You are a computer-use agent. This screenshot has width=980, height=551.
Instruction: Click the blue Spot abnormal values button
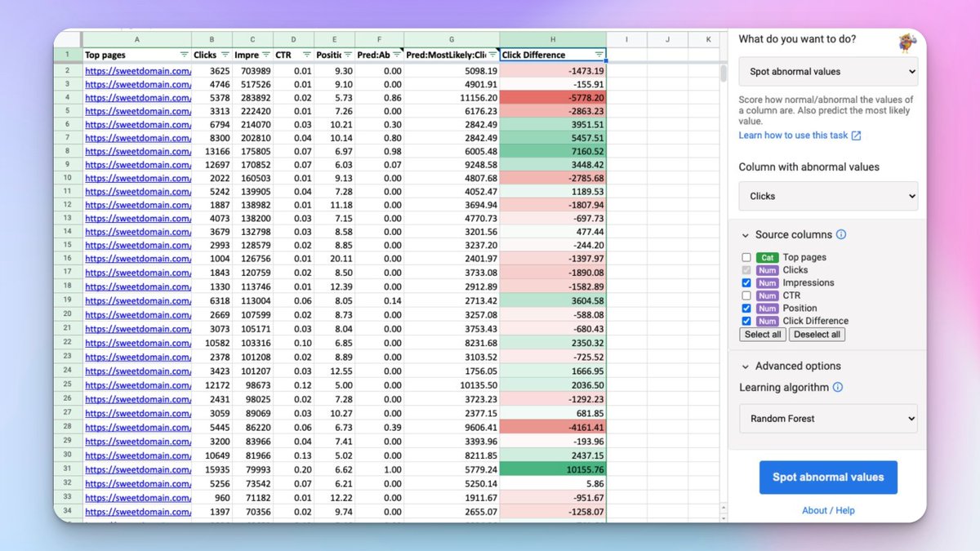(828, 478)
